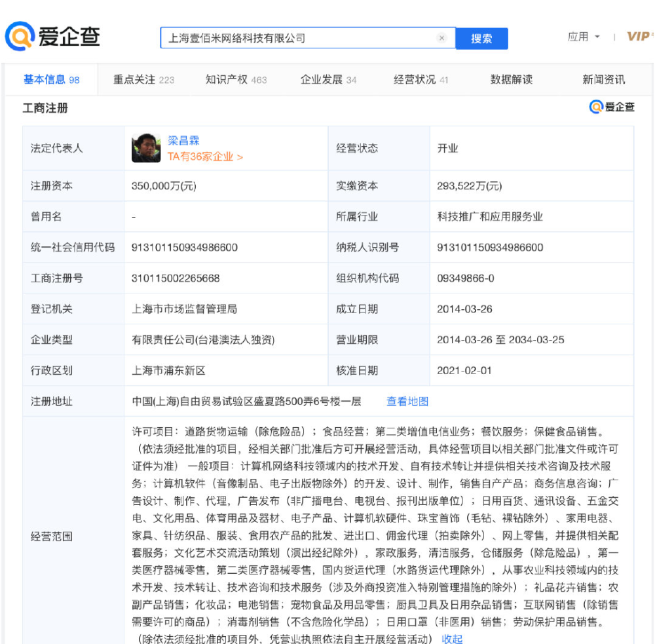Open the VIP membership link
Screen dimensions: 655x644
coord(639,37)
